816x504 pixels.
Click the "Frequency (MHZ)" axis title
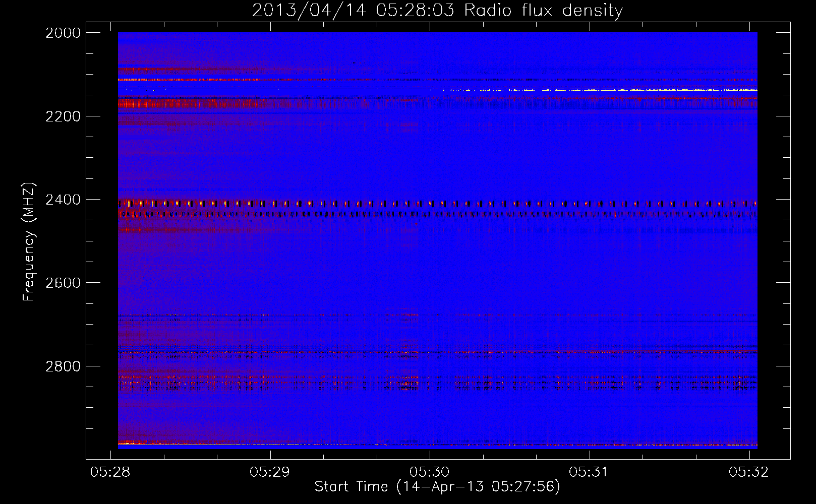pos(29,242)
